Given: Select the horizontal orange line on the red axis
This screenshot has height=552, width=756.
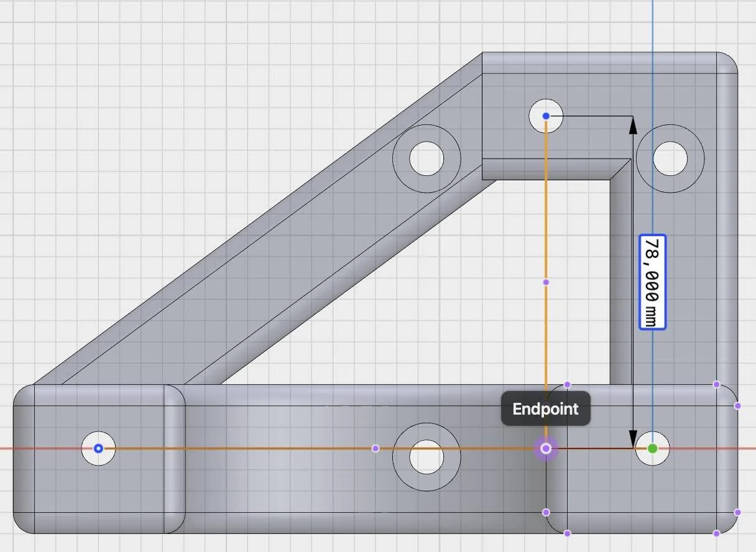Looking at the screenshot, I should [280, 448].
